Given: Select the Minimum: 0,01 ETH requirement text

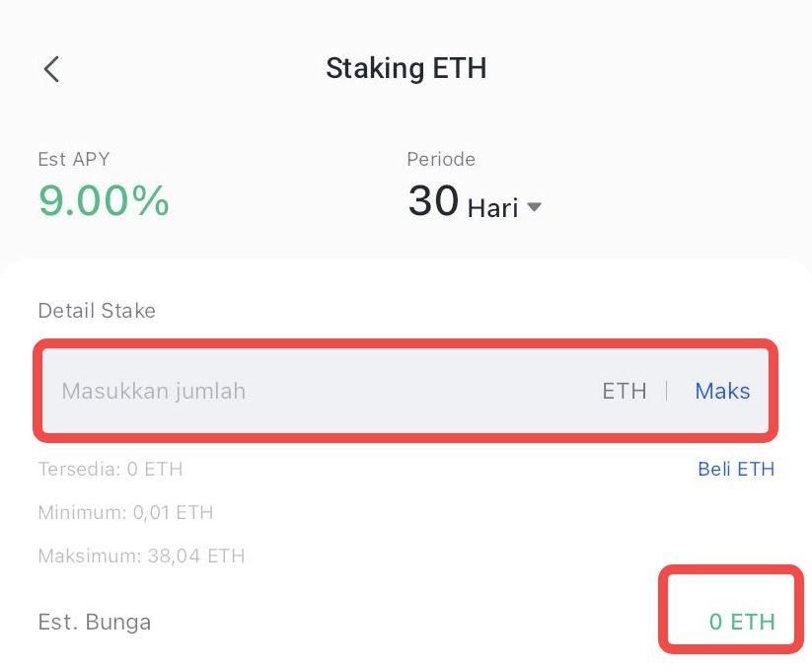Looking at the screenshot, I should pyautogui.click(x=123, y=512).
